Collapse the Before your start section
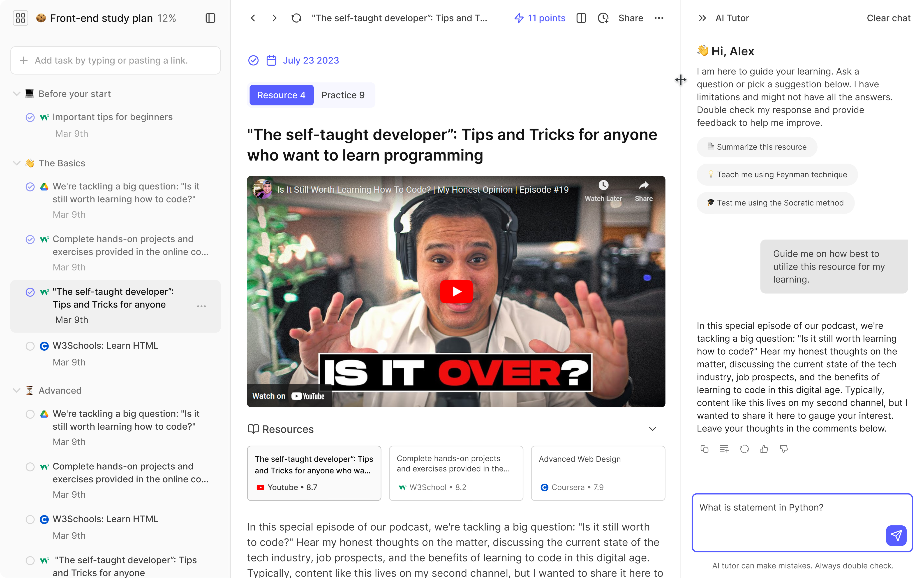This screenshot has width=924, height=578. (16, 94)
